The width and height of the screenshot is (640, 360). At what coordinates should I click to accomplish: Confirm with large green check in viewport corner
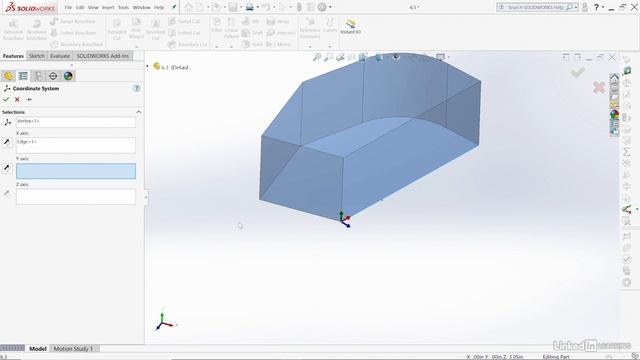click(578, 73)
